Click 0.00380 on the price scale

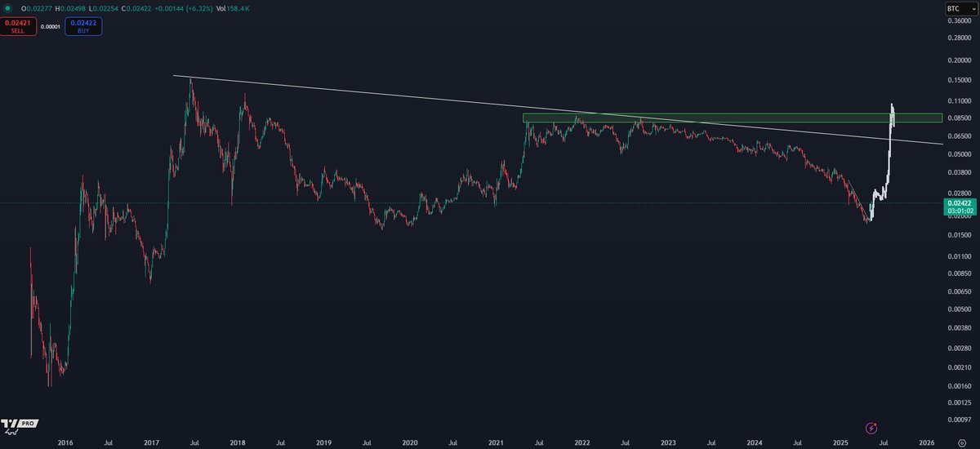point(958,328)
